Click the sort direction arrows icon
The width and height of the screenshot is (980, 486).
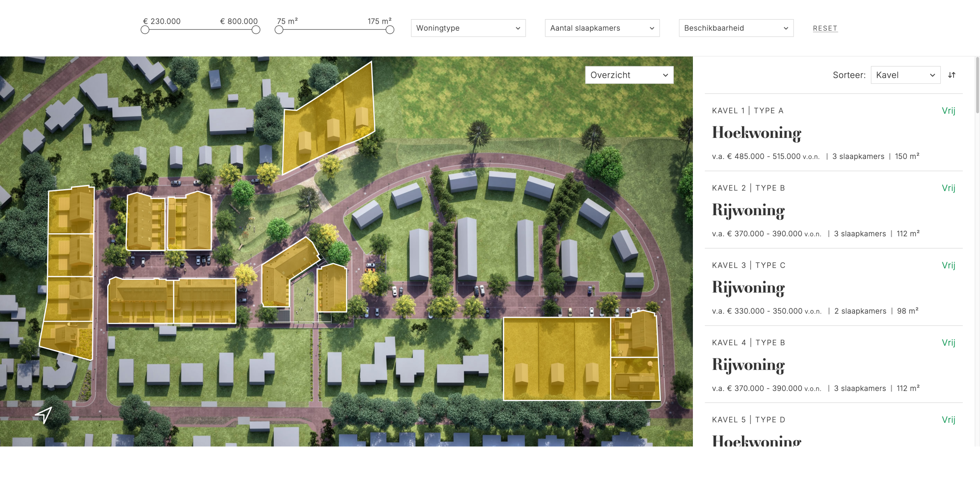coord(952,75)
